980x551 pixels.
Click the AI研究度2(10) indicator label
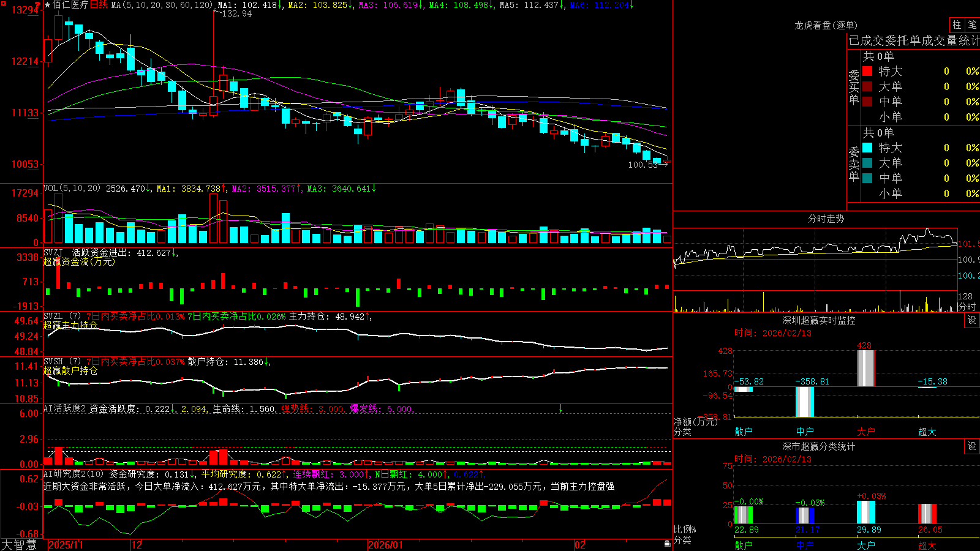pos(73,474)
